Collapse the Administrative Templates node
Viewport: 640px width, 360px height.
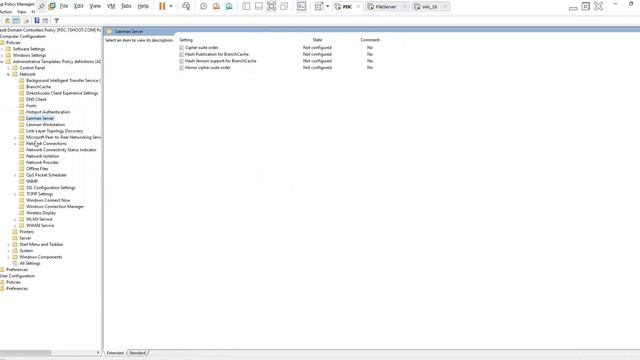(x=2, y=62)
